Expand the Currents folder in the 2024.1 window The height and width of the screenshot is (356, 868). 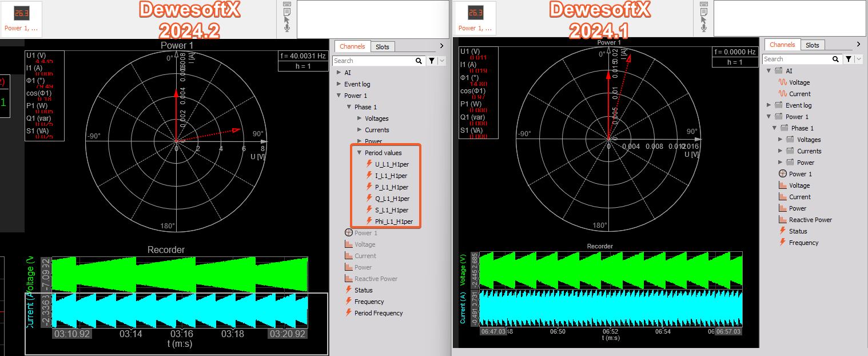(x=781, y=151)
